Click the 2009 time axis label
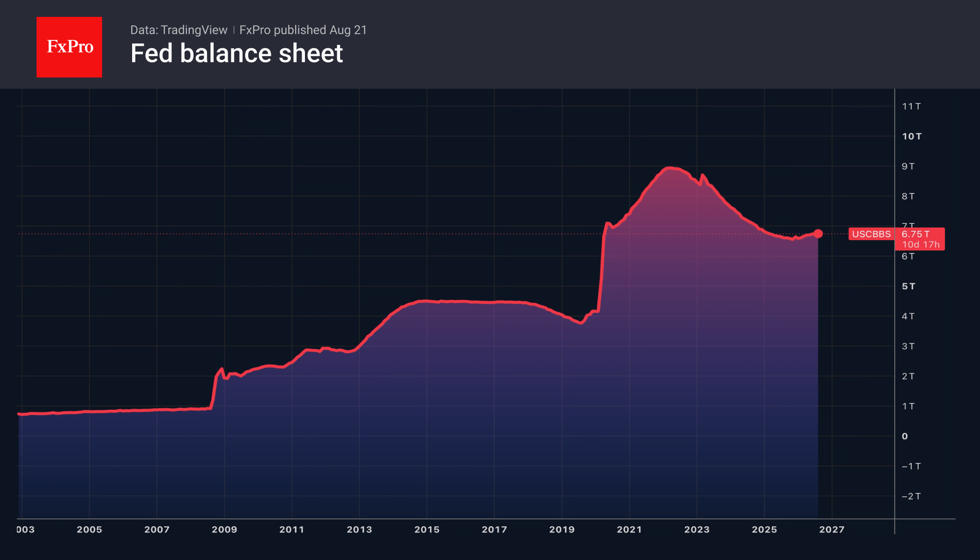980x560 pixels. coord(224,529)
